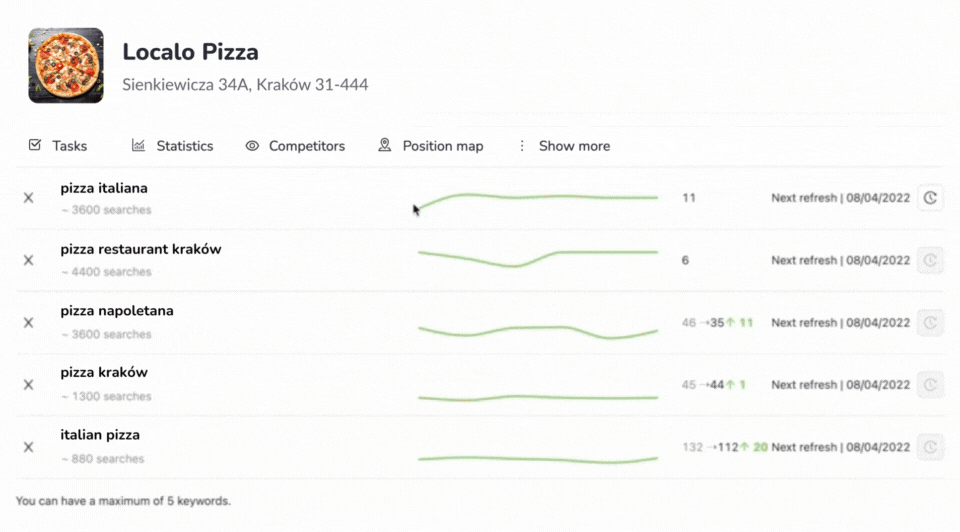The width and height of the screenshot is (960, 532).
Task: Click the italian pizza position trend graph
Action: pyautogui.click(x=537, y=459)
